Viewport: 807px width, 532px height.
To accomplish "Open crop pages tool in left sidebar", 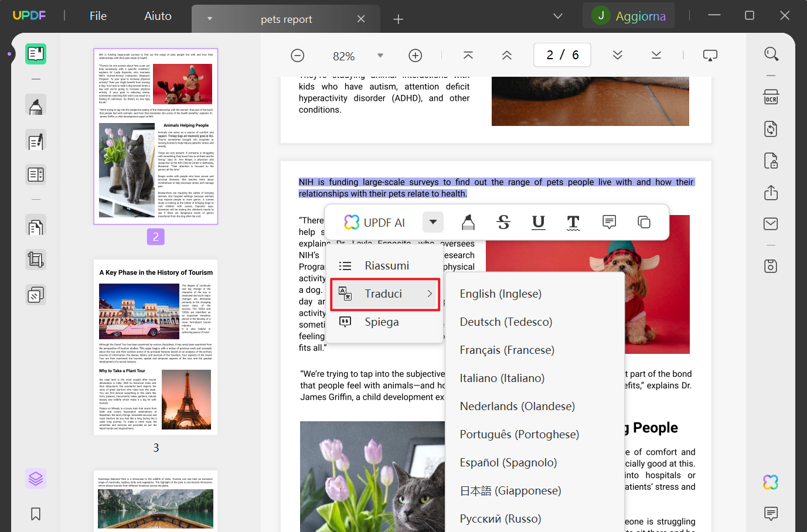I will [x=36, y=260].
